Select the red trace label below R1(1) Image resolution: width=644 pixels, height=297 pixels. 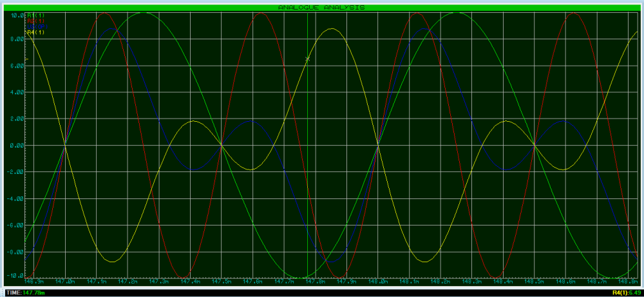[35, 21]
